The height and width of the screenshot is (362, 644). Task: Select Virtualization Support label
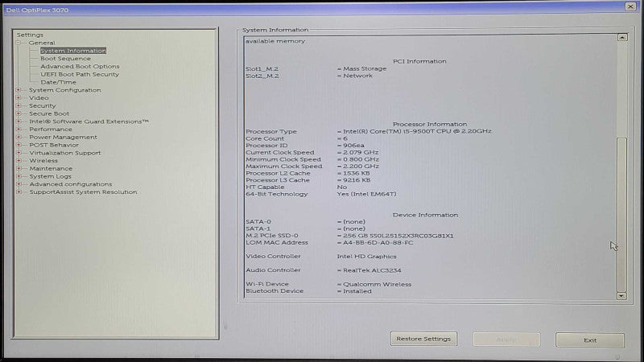coord(65,153)
